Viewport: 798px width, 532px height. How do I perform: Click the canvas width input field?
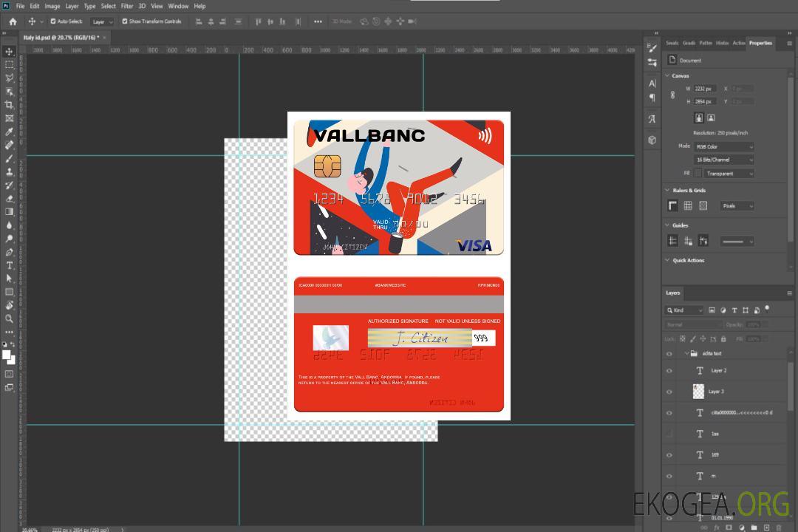point(704,89)
